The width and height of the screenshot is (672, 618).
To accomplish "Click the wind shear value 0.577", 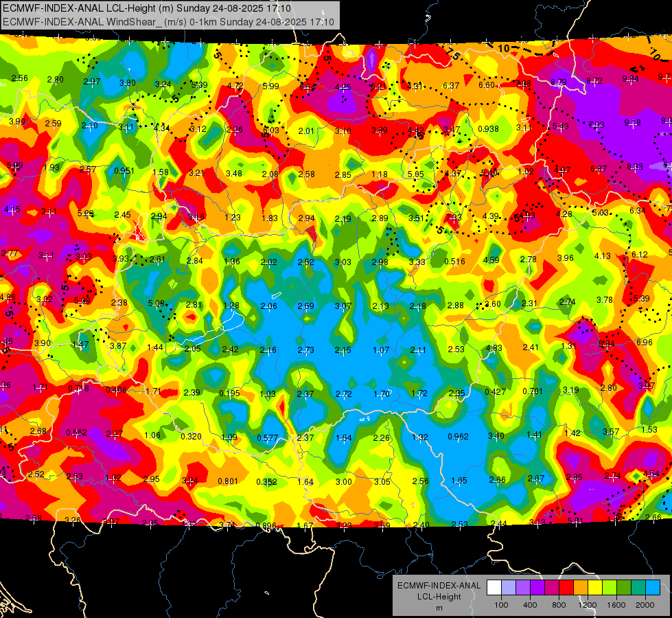I will point(268,438).
